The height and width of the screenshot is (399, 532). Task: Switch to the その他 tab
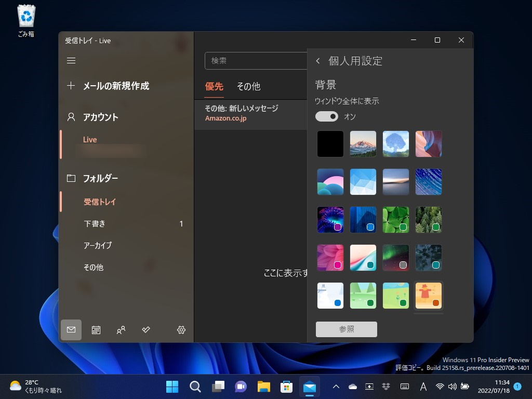click(248, 87)
